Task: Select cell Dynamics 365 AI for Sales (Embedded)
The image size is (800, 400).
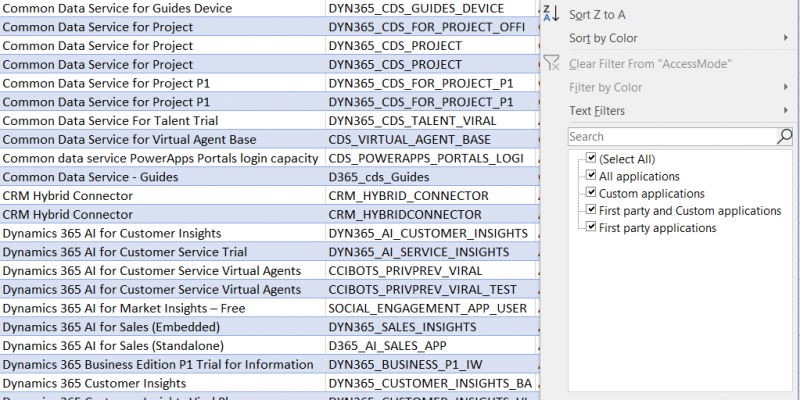Action: [163, 327]
